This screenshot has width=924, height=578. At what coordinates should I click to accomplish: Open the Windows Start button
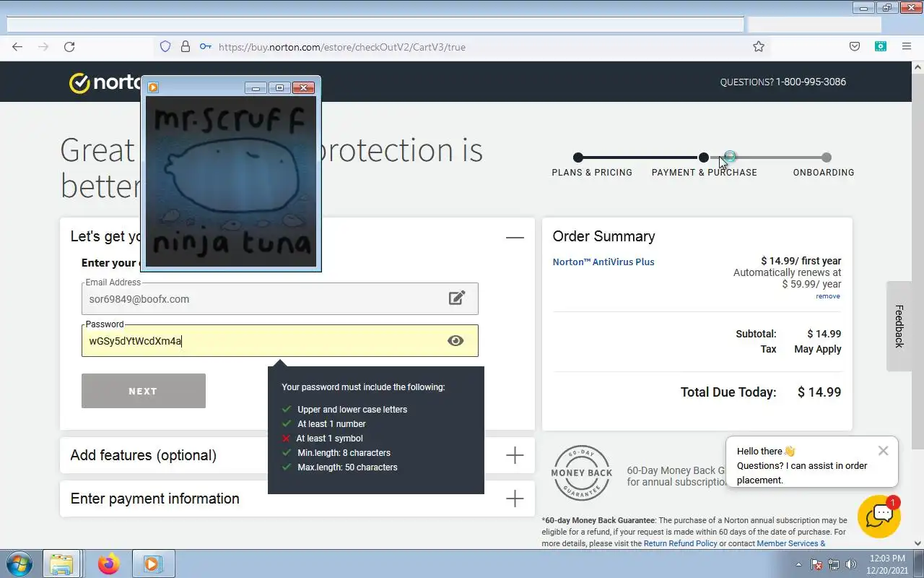pos(18,564)
